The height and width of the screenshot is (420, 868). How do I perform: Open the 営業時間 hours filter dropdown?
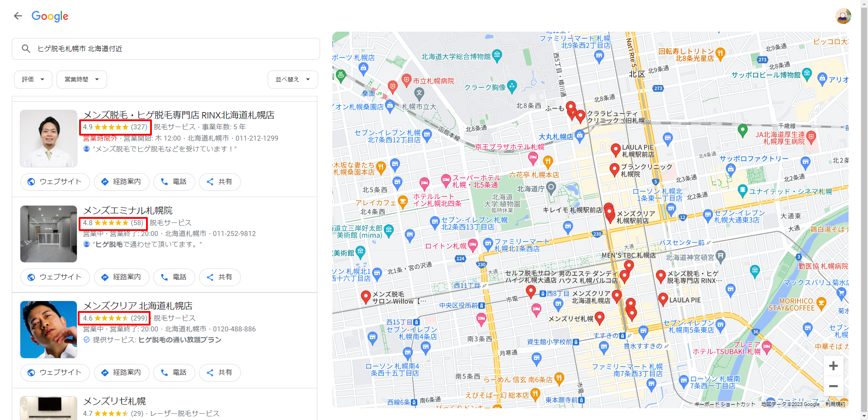click(82, 80)
